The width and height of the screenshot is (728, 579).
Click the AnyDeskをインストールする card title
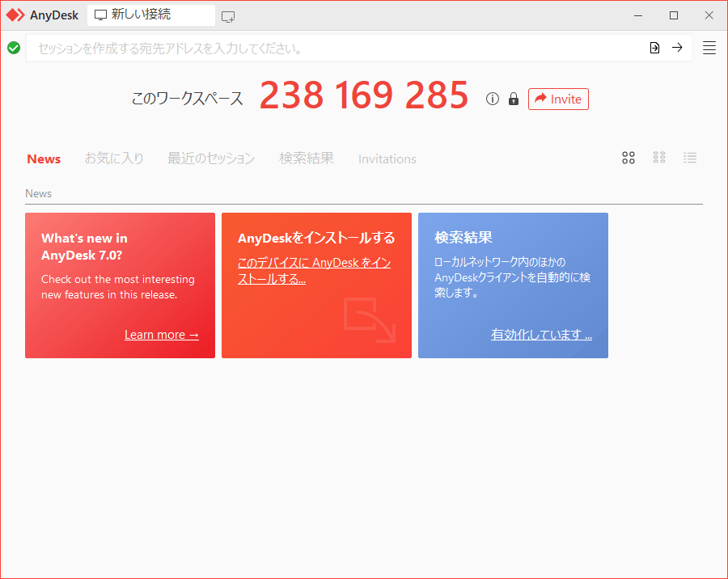316,239
